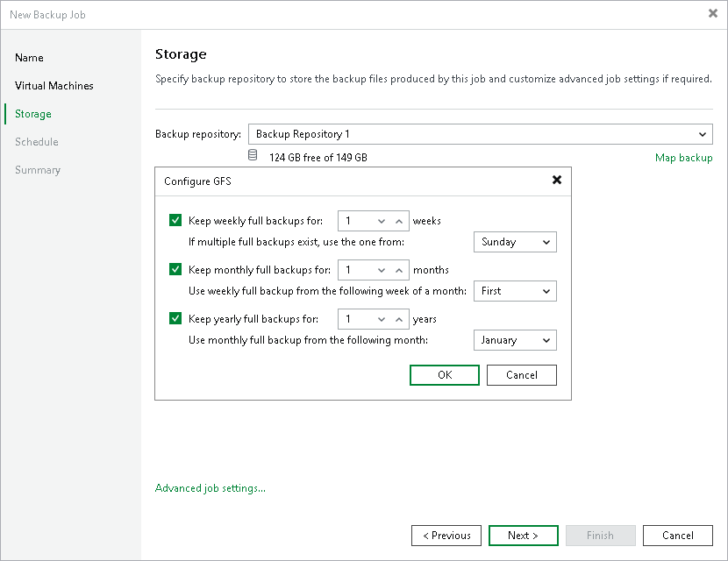Open the Map backup link
Screen dimensions: 728x561
pyautogui.click(x=683, y=158)
